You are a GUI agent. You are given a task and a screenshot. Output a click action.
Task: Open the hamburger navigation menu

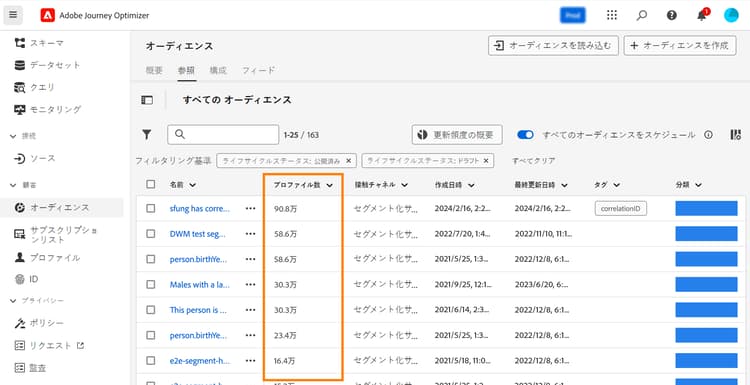tap(13, 15)
